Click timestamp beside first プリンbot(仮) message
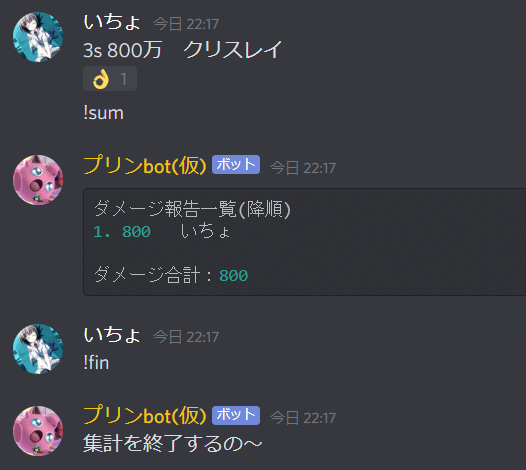526x470 pixels. (x=303, y=168)
